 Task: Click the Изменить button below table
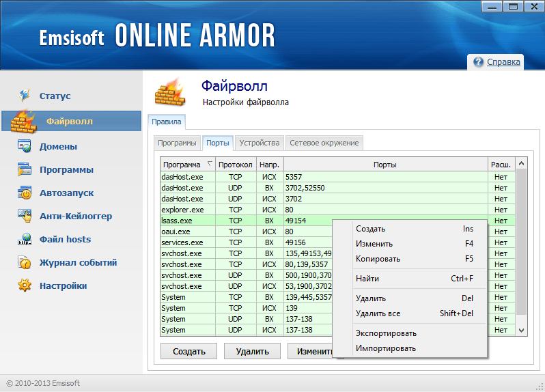point(310,351)
